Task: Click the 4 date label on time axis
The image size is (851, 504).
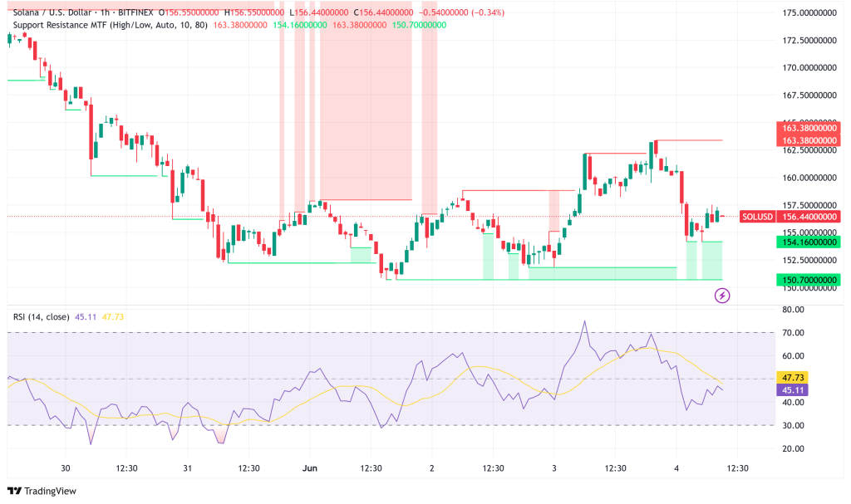Action: [x=676, y=468]
